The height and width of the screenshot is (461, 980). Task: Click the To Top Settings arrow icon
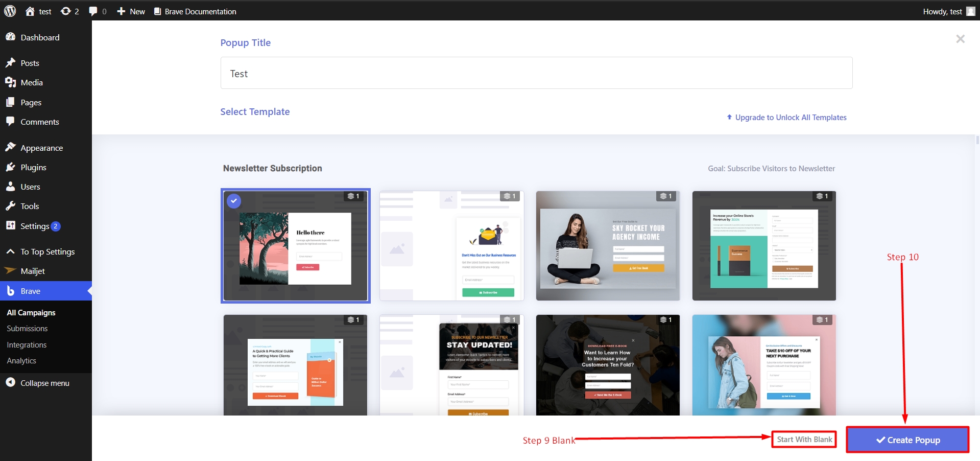point(10,251)
